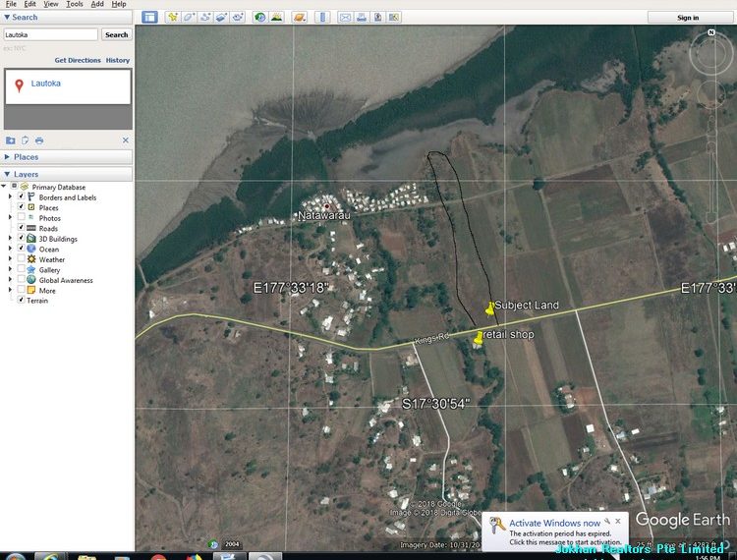Disable the Terrain layer checkbox
This screenshot has width=737, height=560.
(22, 301)
